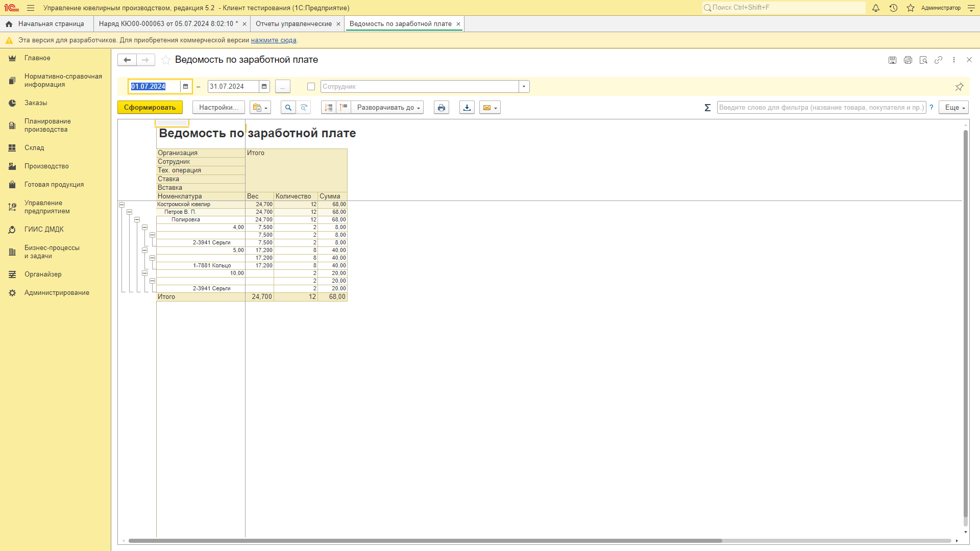Open the Сотрудник dropdown list
Image resolution: width=980 pixels, height=551 pixels.
click(524, 87)
